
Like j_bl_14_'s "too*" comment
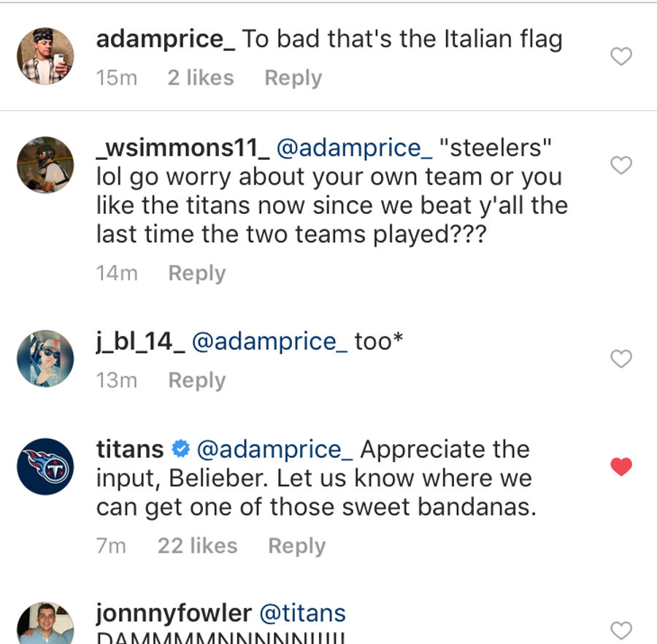coord(621,359)
